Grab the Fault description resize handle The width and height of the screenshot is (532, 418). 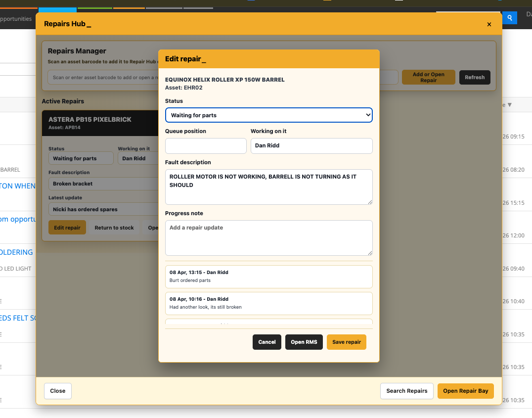(x=370, y=202)
